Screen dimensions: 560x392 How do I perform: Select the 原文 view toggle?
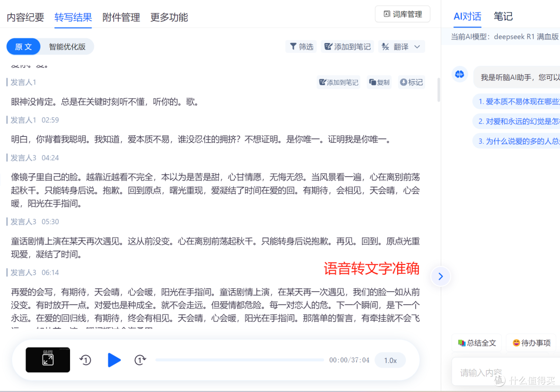click(x=23, y=47)
